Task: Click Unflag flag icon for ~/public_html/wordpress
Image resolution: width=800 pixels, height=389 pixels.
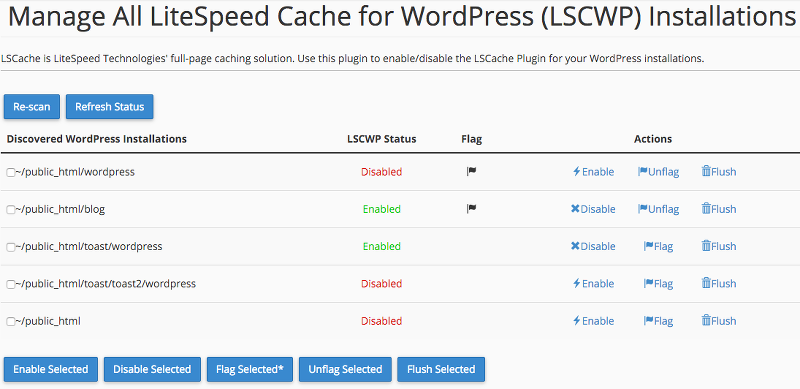Action: tap(642, 172)
